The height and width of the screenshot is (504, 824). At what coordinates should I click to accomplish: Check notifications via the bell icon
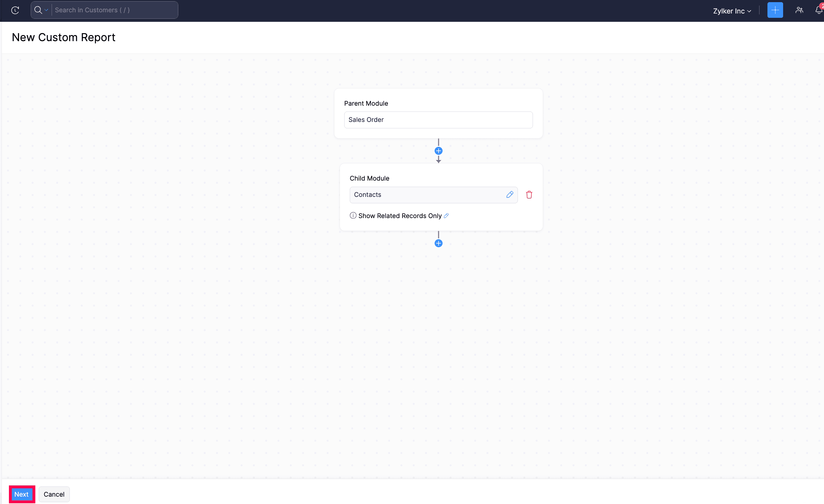(819, 10)
